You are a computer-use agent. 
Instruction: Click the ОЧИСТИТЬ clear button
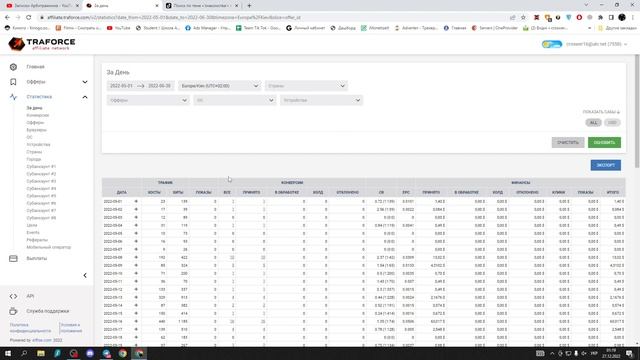coord(568,142)
